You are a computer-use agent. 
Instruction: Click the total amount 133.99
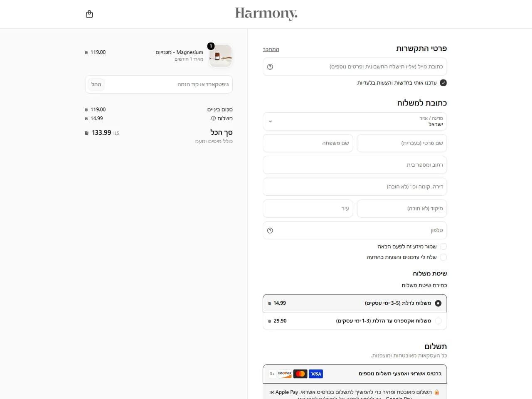(x=101, y=133)
